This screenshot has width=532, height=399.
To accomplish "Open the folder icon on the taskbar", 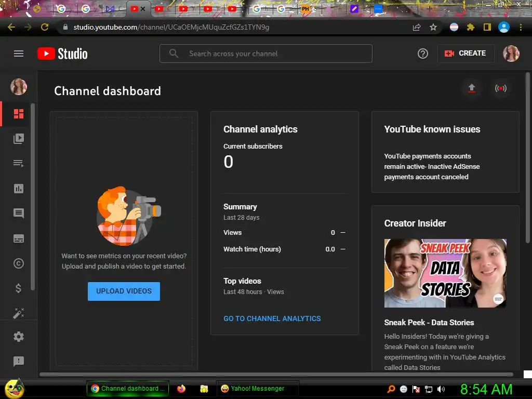I will pos(204,389).
